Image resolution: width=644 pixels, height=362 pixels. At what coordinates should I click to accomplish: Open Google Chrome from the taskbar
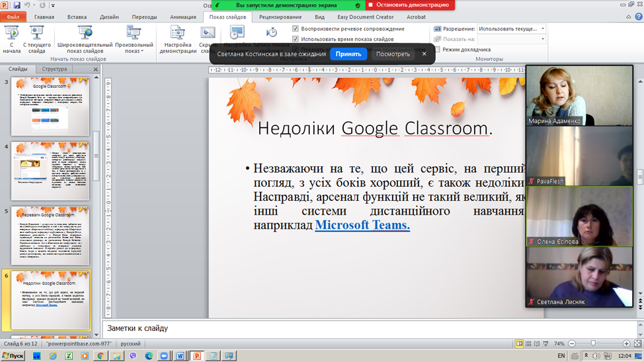(101, 356)
